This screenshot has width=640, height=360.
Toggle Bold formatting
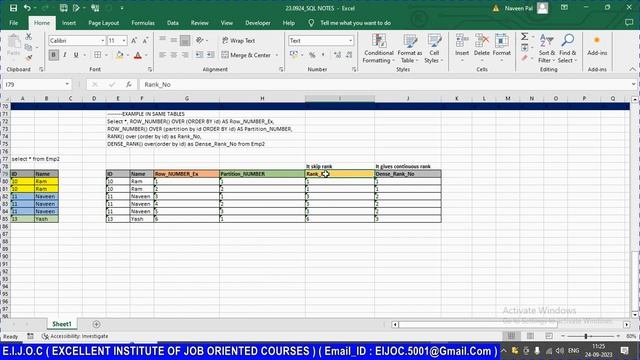point(53,55)
